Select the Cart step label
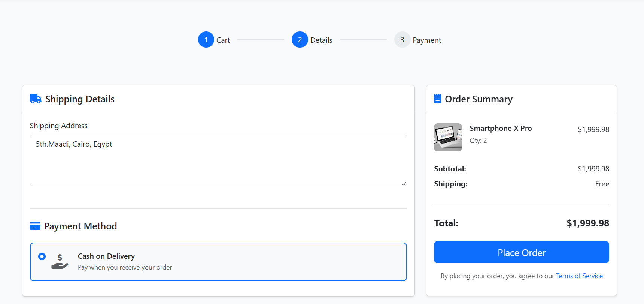The height and width of the screenshot is (304, 644). pyautogui.click(x=223, y=40)
